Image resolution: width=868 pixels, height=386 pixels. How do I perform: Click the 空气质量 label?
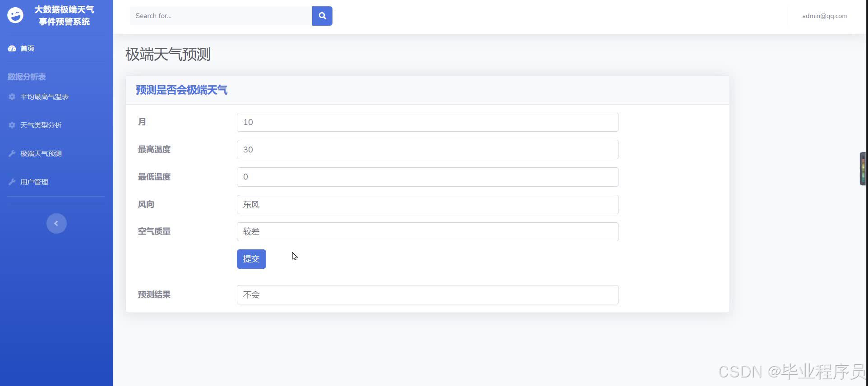click(x=154, y=231)
